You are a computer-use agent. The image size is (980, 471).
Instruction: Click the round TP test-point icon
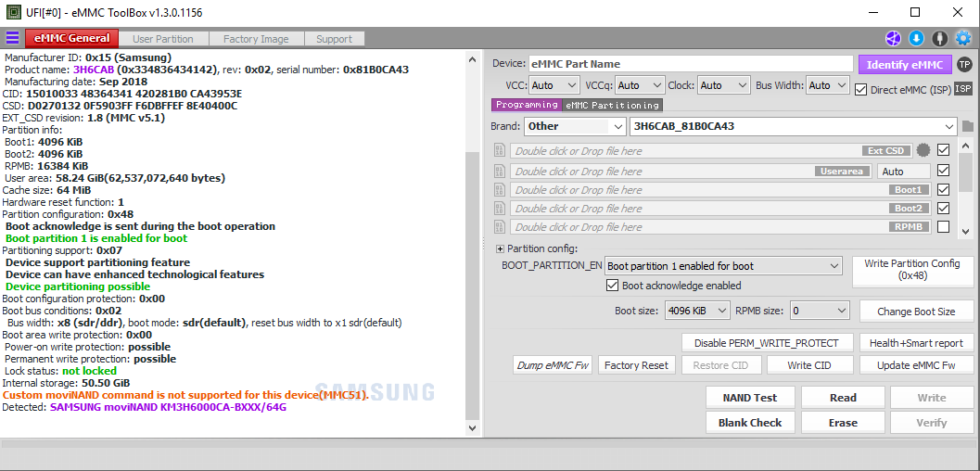tap(965, 64)
